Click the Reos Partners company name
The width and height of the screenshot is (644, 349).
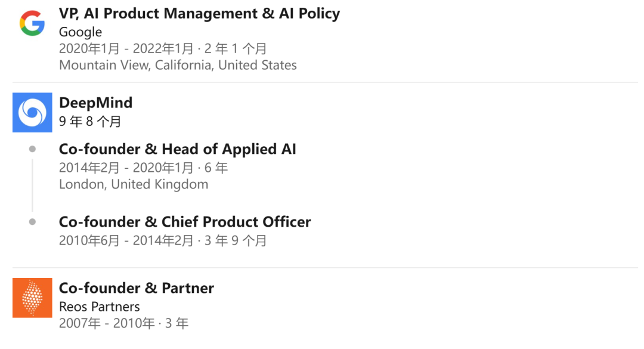coord(99,307)
